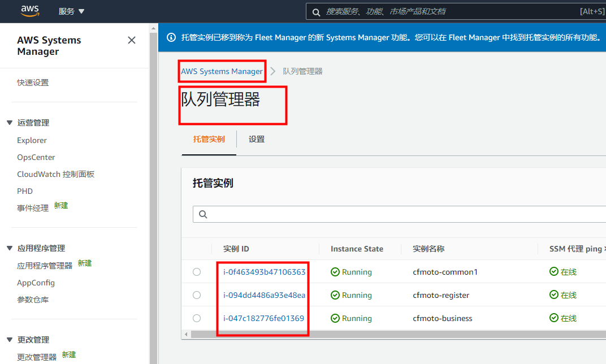
Task: Click the info icon on the Fleet Manager banner
Action: (171, 37)
